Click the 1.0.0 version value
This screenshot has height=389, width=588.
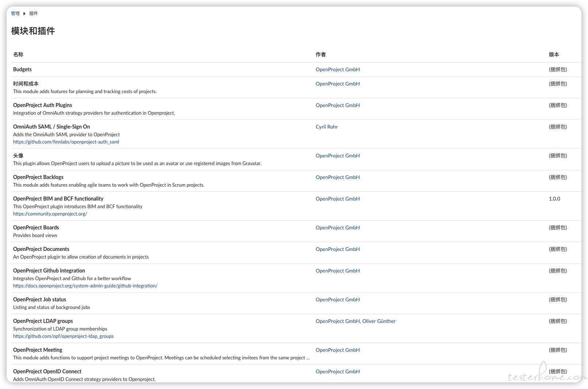554,199
